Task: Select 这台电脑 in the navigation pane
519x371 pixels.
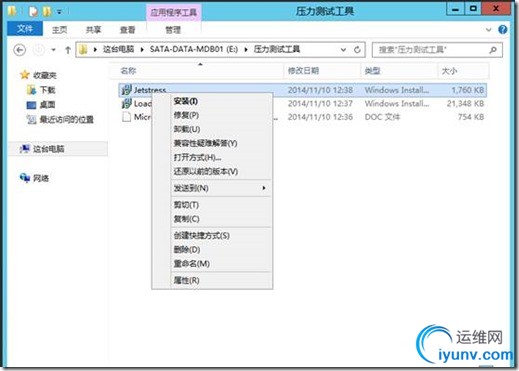Action: (49, 149)
